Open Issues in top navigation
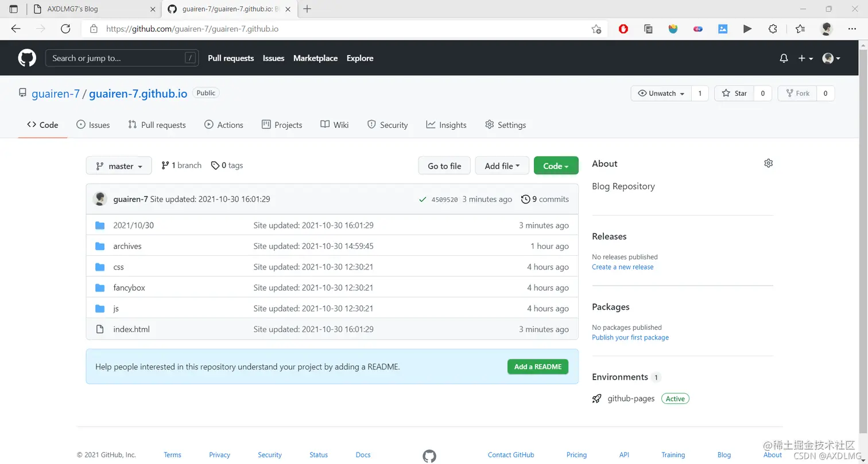 click(273, 58)
